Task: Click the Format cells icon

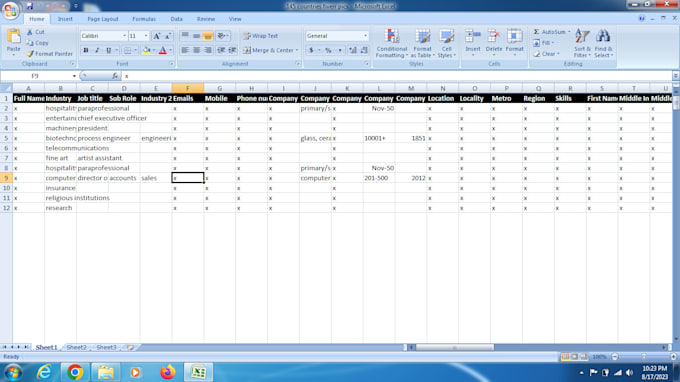Action: [514, 36]
